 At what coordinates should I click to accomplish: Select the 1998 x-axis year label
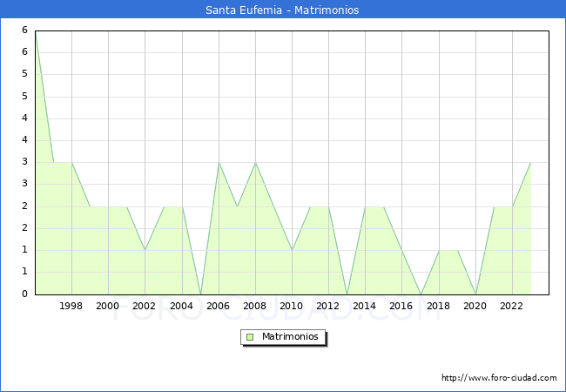coord(71,306)
